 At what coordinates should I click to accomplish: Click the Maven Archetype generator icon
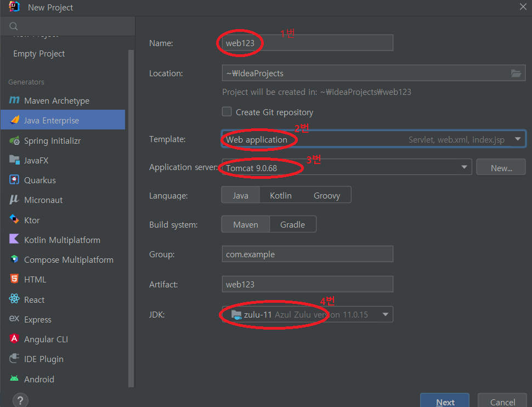[x=14, y=100]
